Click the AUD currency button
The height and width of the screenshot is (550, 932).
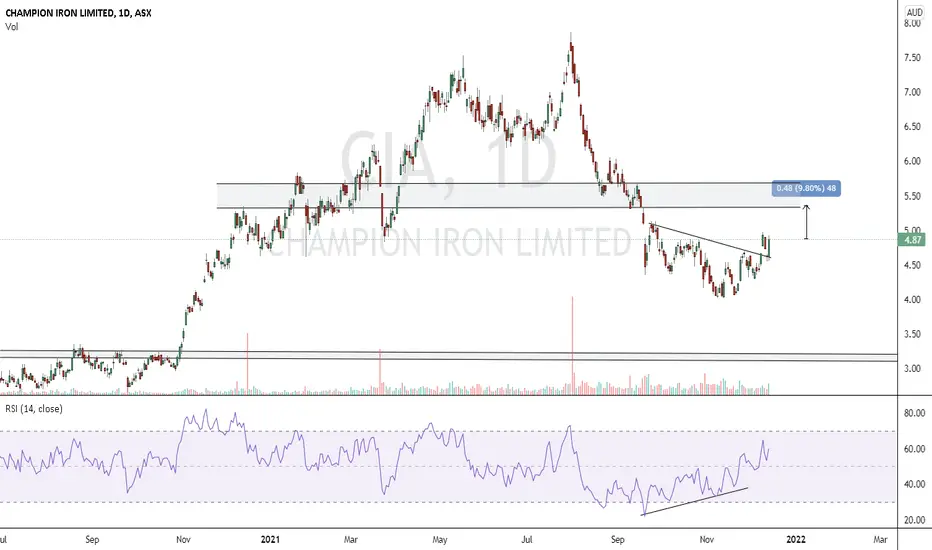click(x=914, y=12)
